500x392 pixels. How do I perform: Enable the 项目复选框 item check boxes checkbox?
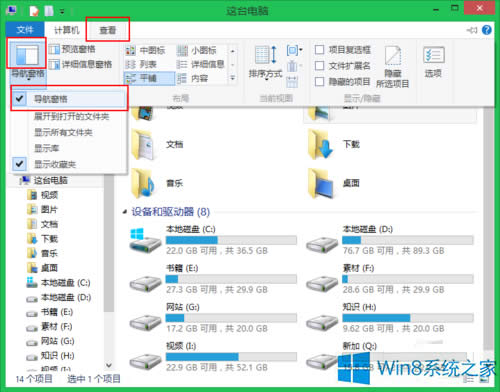[x=319, y=50]
